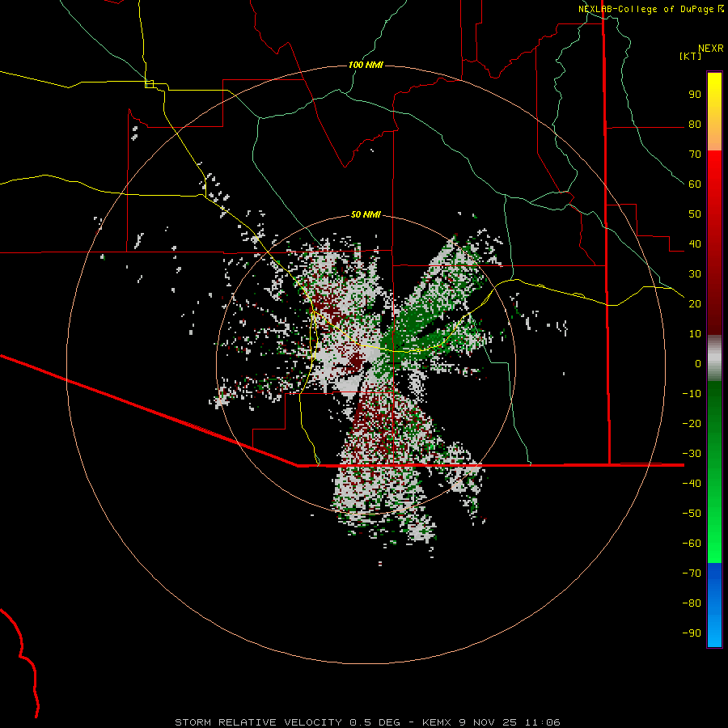This screenshot has height=728, width=728.
Task: Click the -40 value on velocity scale
Action: click(692, 484)
